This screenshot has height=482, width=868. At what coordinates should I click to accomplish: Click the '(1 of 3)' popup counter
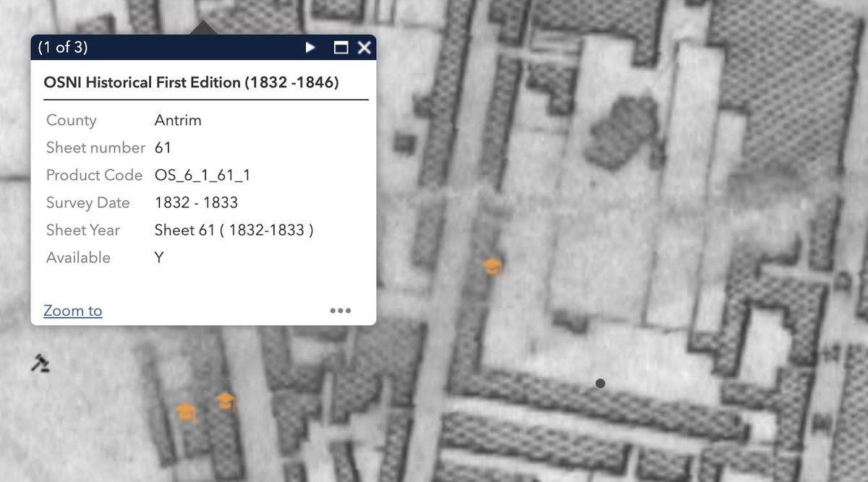[61, 48]
